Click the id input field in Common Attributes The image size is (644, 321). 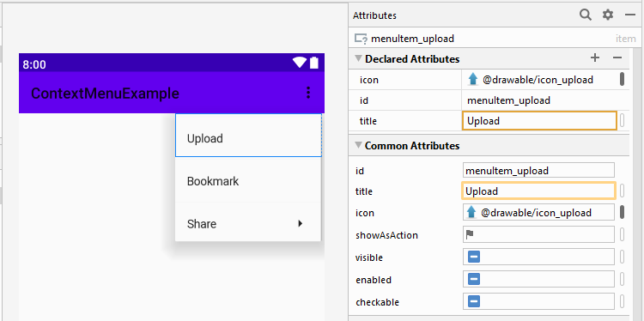(x=538, y=170)
